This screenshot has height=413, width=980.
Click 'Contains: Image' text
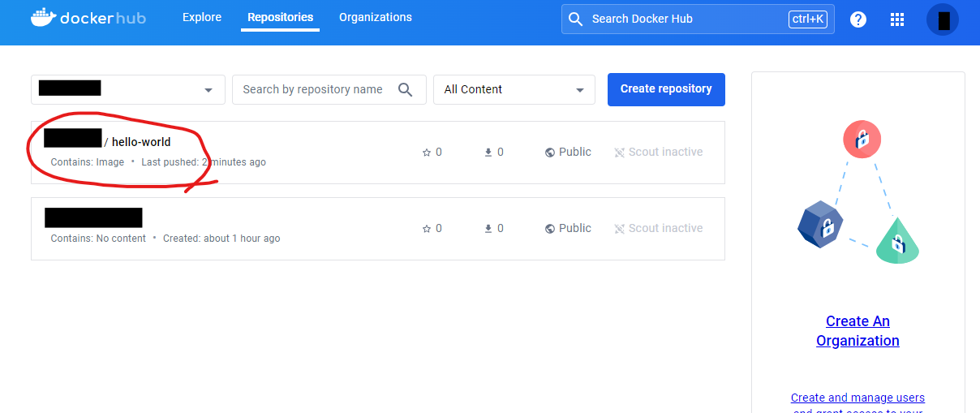(x=88, y=162)
